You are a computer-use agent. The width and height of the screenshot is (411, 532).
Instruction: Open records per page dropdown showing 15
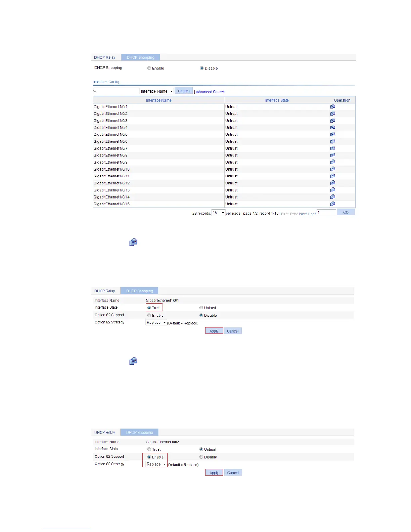tap(218, 213)
